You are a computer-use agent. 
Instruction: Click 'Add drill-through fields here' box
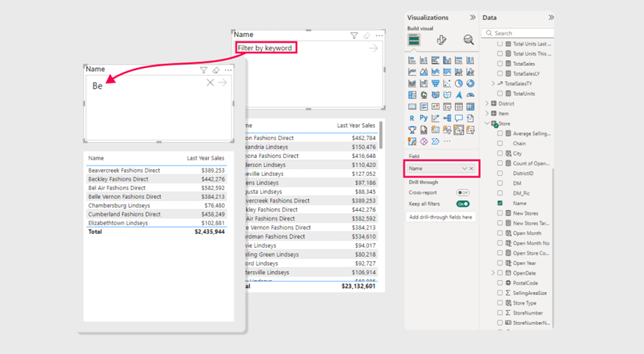coord(441,217)
